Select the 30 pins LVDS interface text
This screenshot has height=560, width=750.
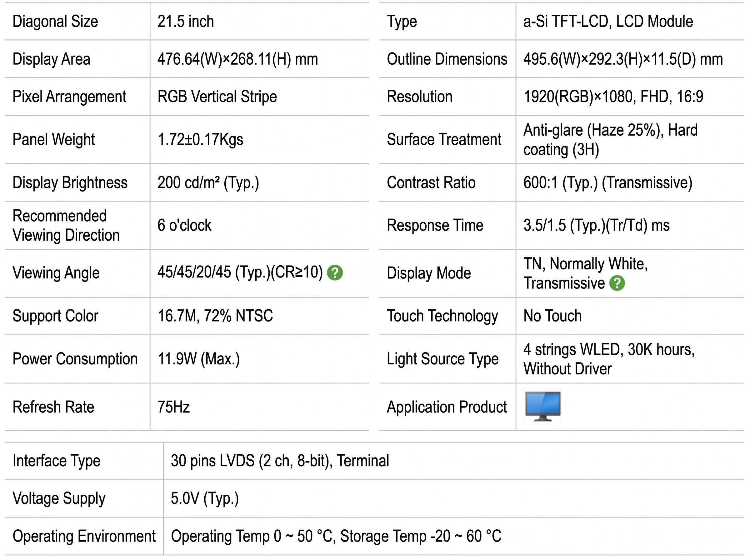coord(280,461)
